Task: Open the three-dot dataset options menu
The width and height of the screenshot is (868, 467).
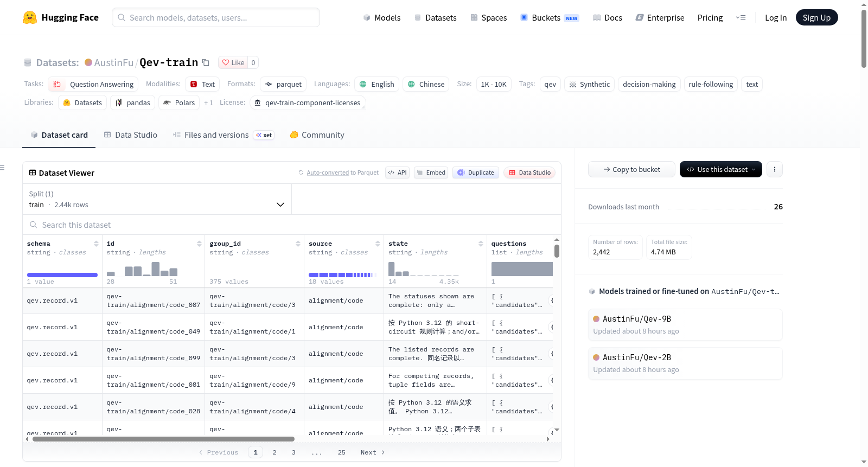Action: pyautogui.click(x=775, y=169)
